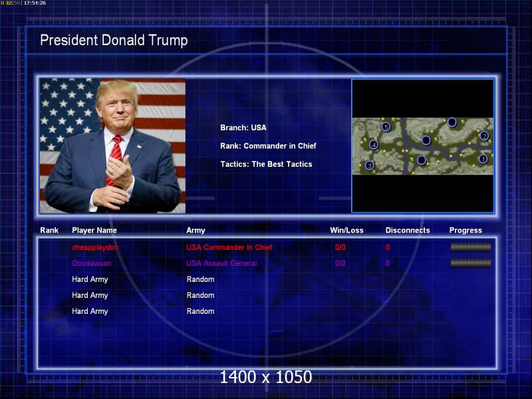Click cheapplaydoh's disconnects value
The width and height of the screenshot is (532, 399).
coord(388,247)
